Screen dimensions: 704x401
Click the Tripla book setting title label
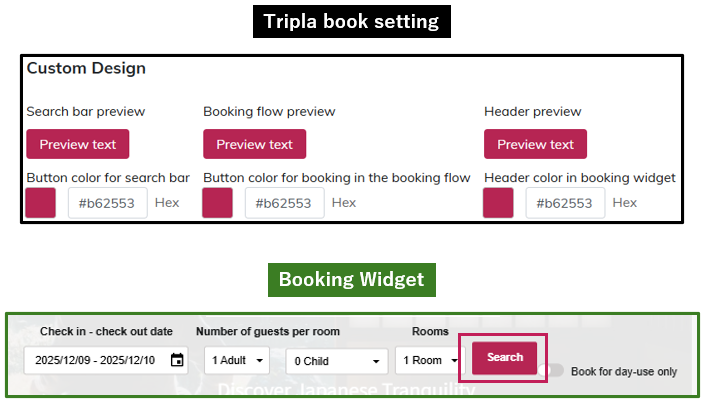351,21
